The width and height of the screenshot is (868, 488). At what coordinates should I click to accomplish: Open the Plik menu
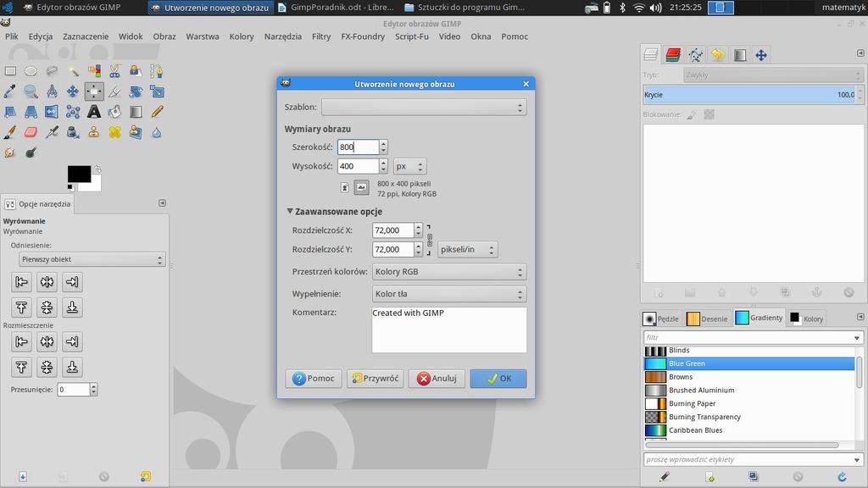point(12,36)
